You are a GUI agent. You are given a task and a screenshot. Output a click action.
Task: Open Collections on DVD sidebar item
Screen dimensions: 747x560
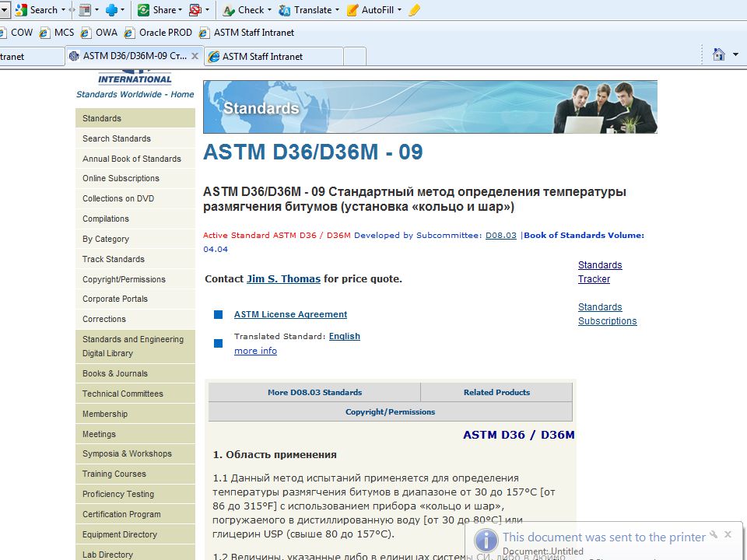click(135, 198)
